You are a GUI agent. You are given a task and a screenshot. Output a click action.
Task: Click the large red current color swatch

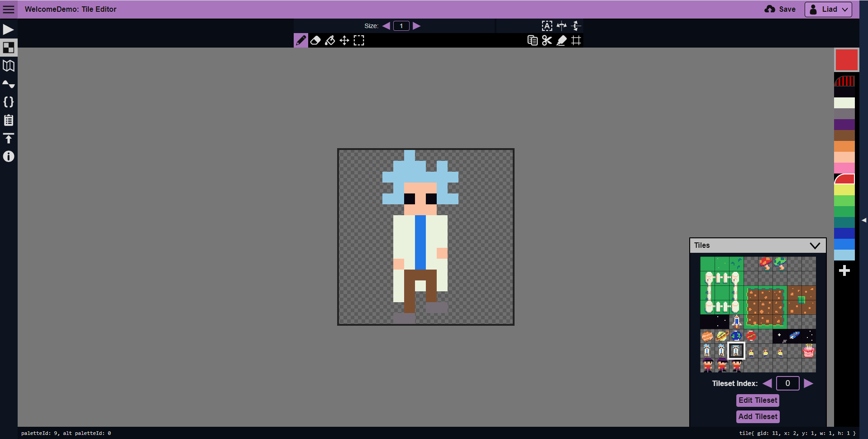847,60
